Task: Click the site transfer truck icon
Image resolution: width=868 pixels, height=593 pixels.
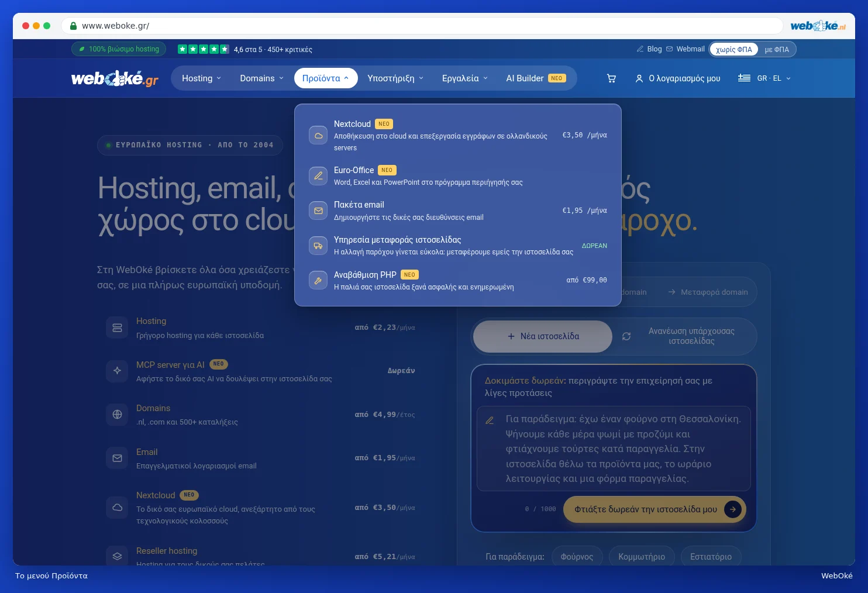Action: [318, 246]
